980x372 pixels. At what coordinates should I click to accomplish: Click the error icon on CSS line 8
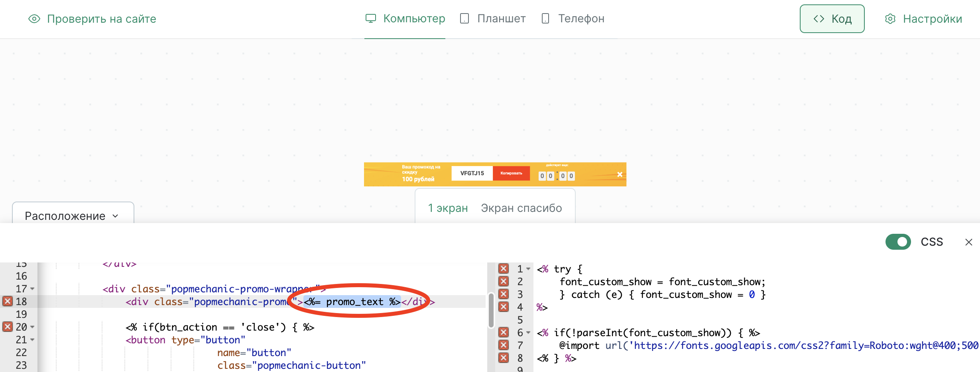pyautogui.click(x=504, y=358)
